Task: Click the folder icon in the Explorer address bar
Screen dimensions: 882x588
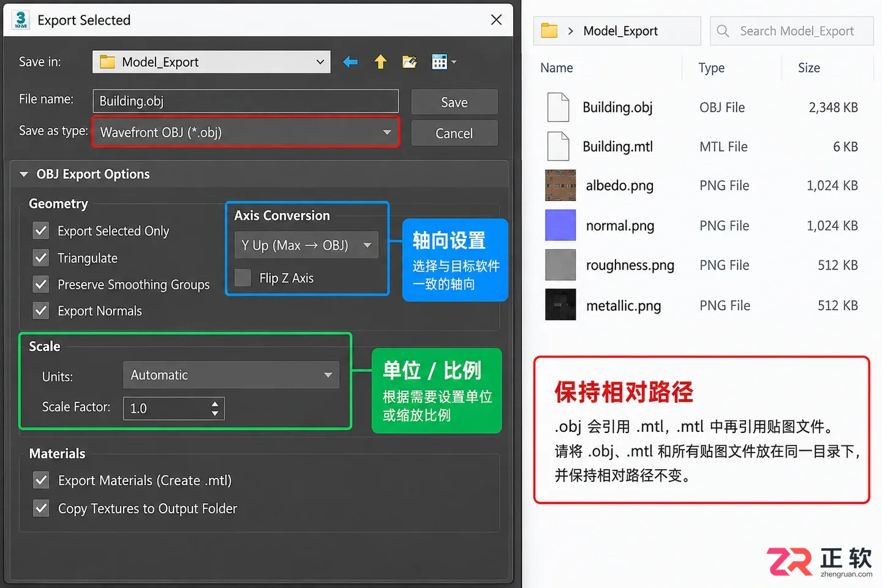Action: [x=549, y=31]
